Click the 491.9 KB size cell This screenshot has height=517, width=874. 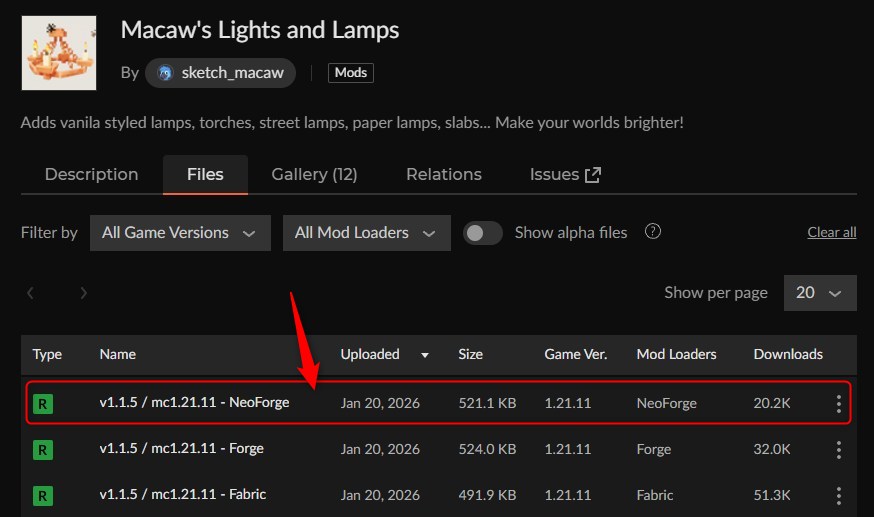click(x=487, y=495)
